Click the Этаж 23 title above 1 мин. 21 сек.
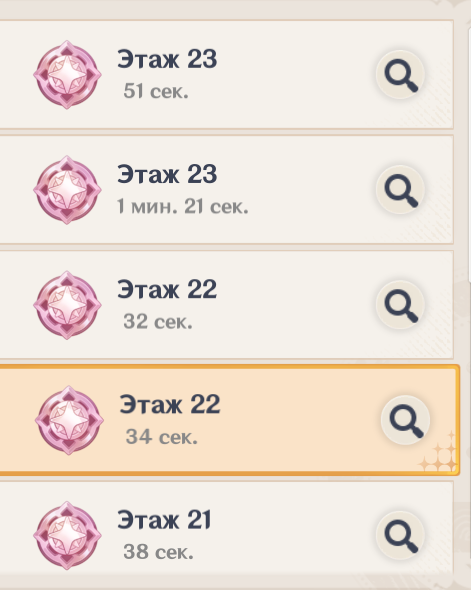The height and width of the screenshot is (590, 471). pos(167,174)
